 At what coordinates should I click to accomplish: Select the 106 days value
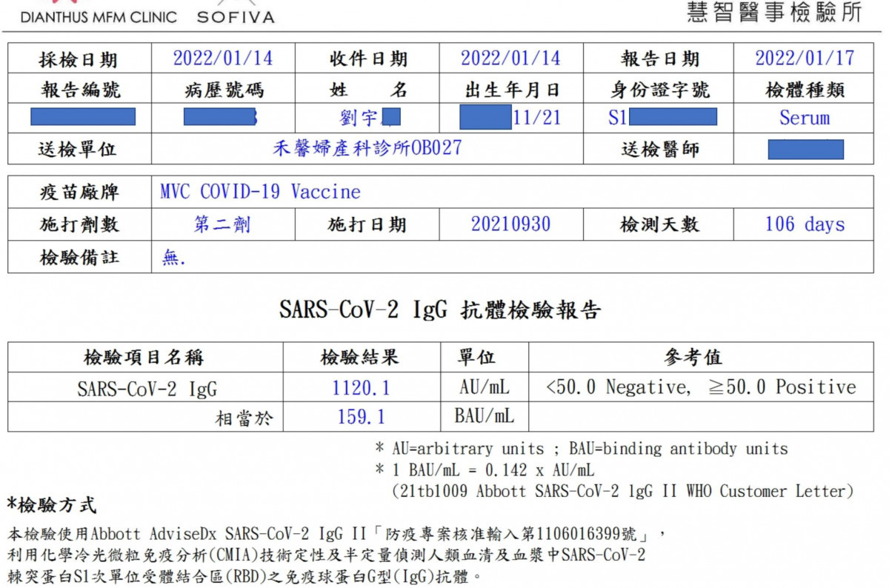pos(805,224)
